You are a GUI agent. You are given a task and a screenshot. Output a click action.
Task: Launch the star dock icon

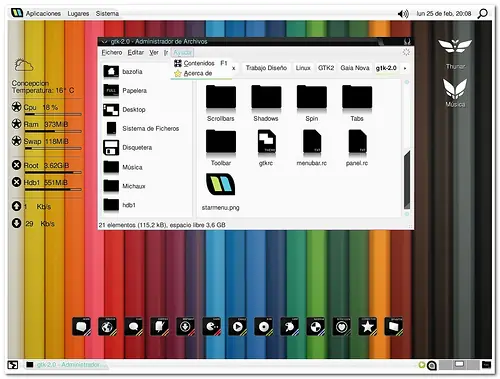pos(368,327)
